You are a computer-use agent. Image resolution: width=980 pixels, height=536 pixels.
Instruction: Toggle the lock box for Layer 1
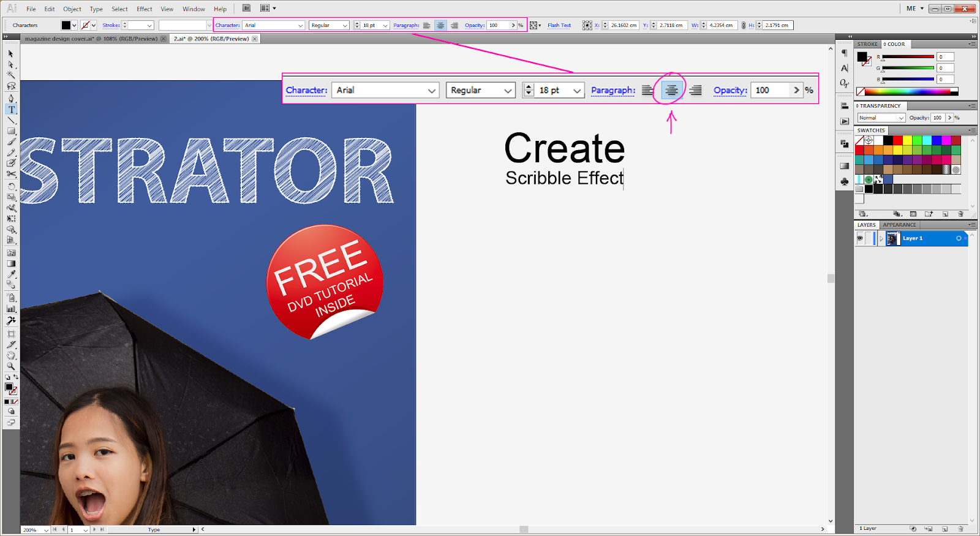click(869, 238)
